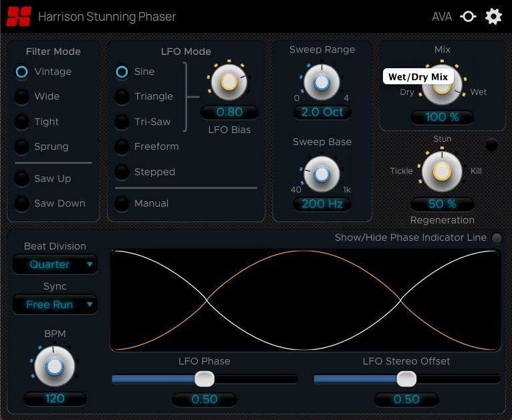Click the LFO Stereo Offset slider handle
The width and height of the screenshot is (512, 420).
[x=406, y=379]
